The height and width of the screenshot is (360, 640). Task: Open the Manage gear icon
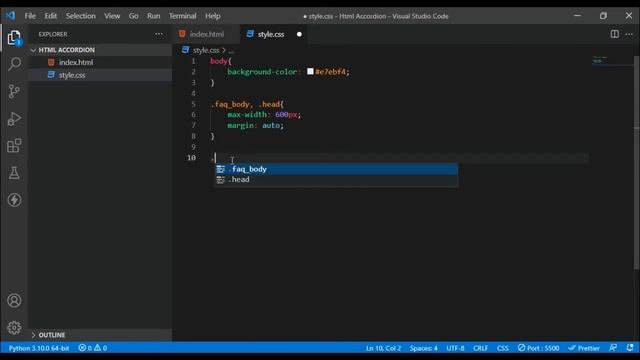14,327
